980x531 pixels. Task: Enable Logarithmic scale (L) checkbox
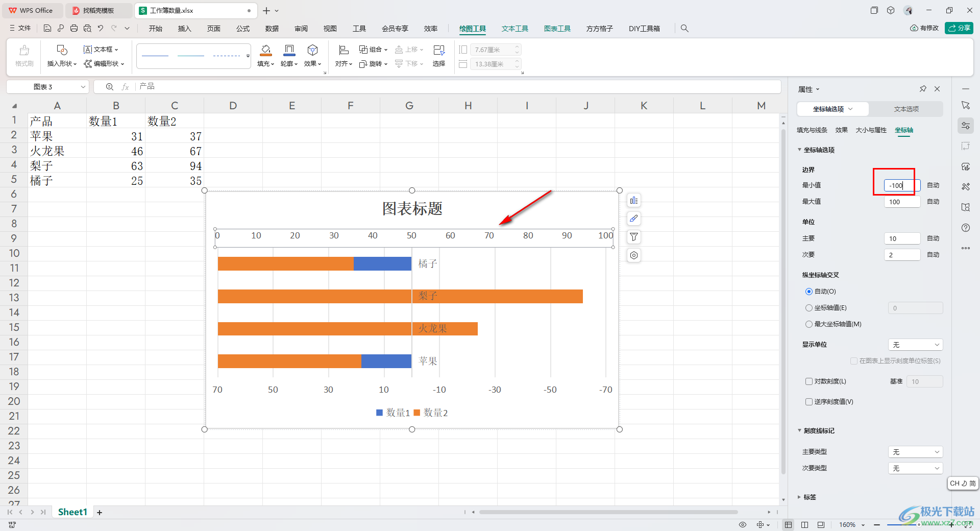click(809, 381)
